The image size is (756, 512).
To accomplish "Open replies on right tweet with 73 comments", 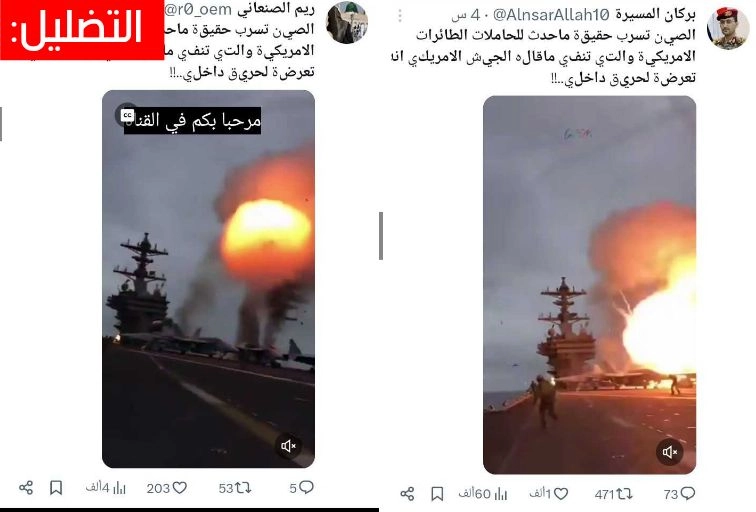I will (679, 494).
